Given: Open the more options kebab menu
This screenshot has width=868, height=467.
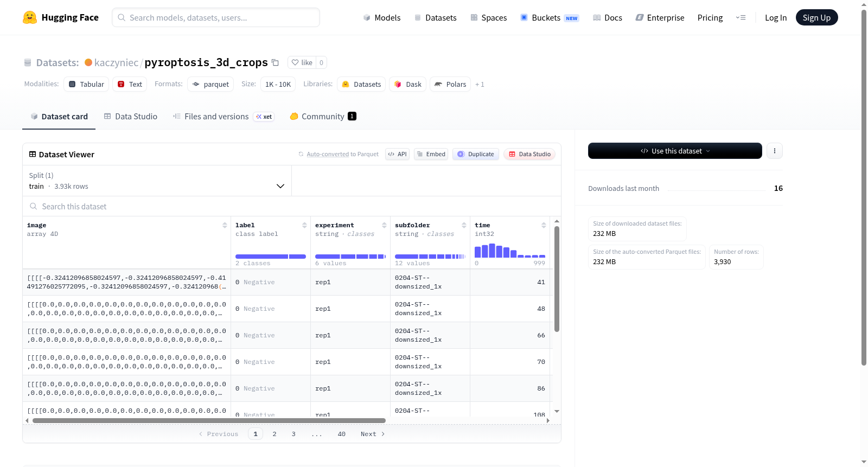Looking at the screenshot, I should click(775, 151).
